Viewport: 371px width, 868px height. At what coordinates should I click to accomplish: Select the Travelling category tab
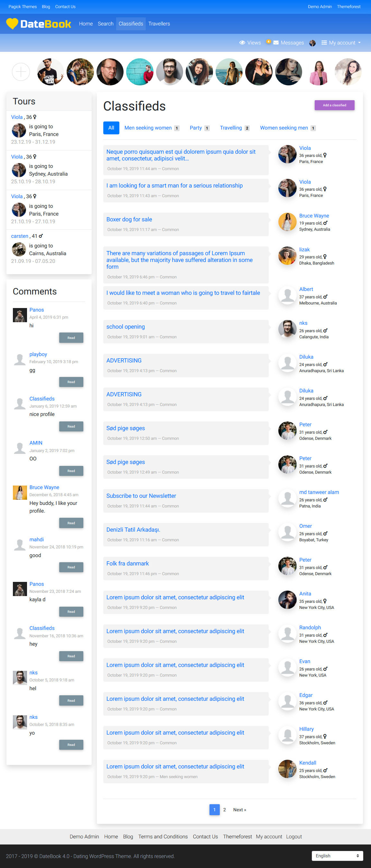pyautogui.click(x=231, y=128)
